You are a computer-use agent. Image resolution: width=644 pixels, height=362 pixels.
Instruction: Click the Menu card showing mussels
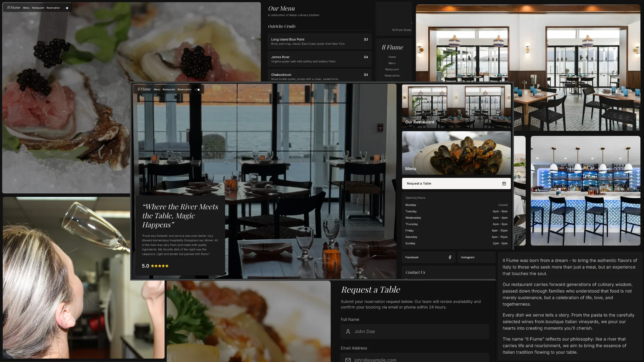tap(456, 153)
